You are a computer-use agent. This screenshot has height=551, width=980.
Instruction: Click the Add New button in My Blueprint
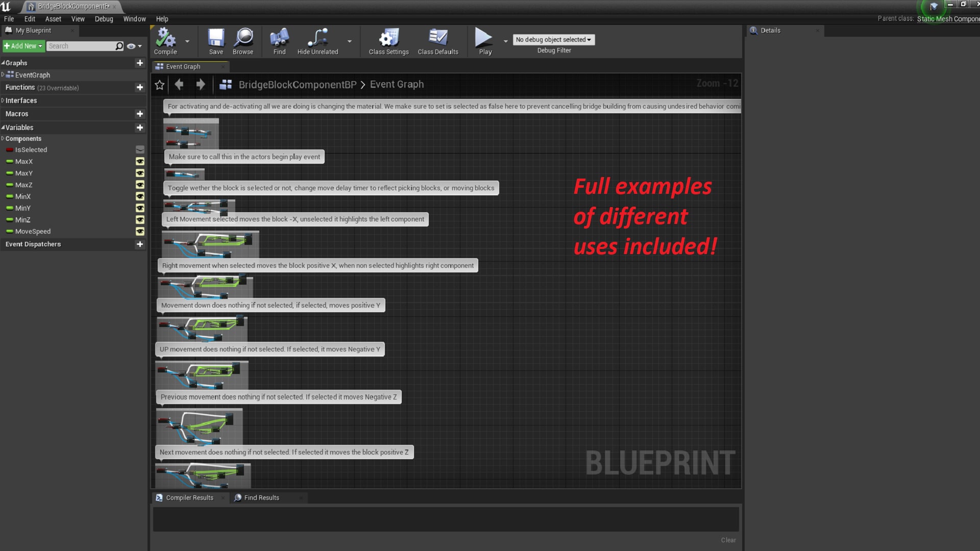tap(23, 46)
